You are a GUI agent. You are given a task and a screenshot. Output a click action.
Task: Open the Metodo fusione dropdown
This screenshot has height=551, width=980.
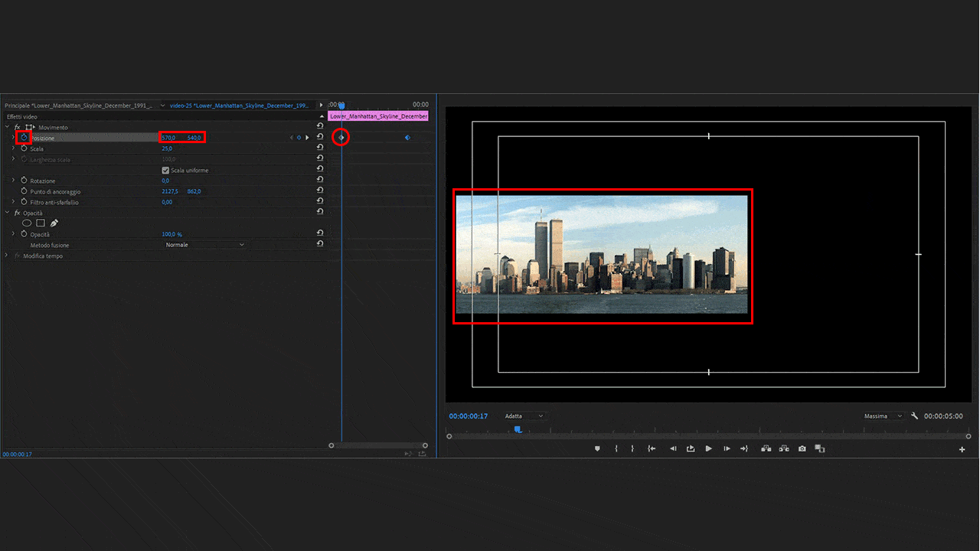tap(204, 245)
